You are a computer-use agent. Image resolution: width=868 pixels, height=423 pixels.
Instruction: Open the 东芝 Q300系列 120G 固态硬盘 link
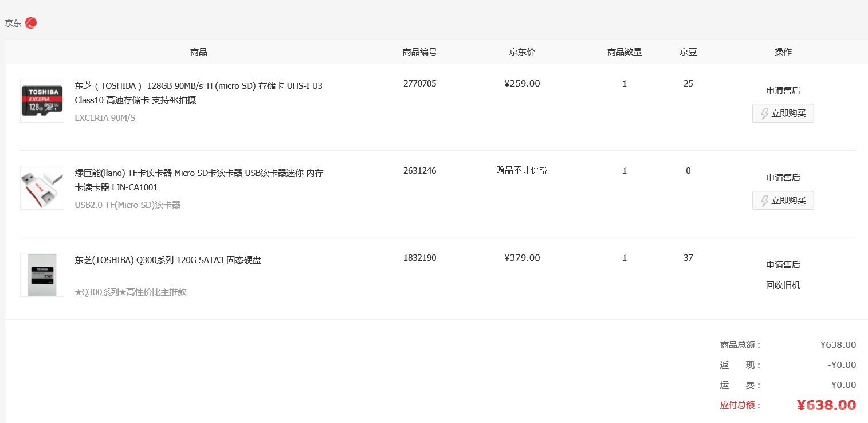[168, 260]
